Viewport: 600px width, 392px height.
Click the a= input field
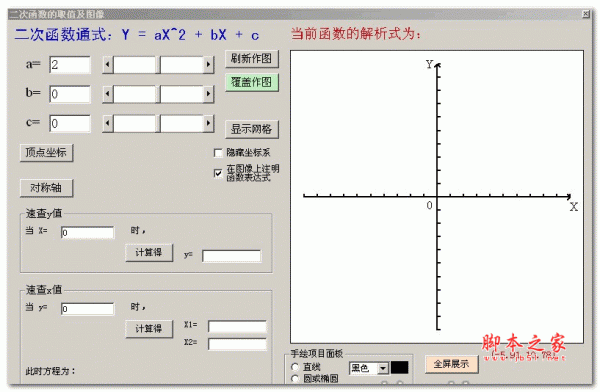[x=70, y=65]
